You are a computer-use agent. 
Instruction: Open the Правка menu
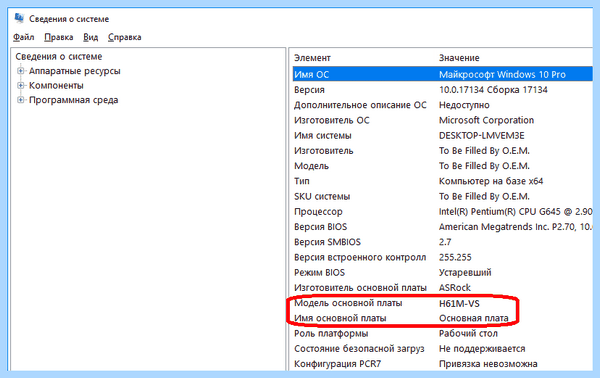click(59, 37)
